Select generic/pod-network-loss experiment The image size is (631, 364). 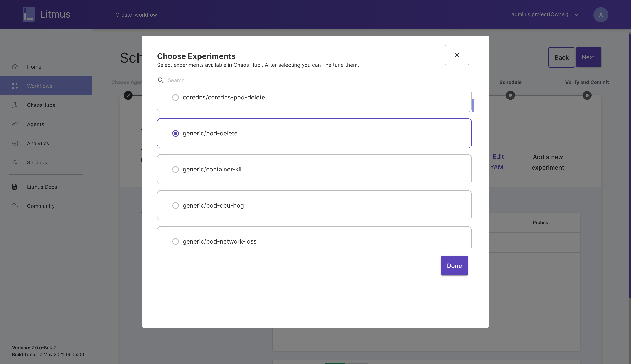[x=176, y=241]
